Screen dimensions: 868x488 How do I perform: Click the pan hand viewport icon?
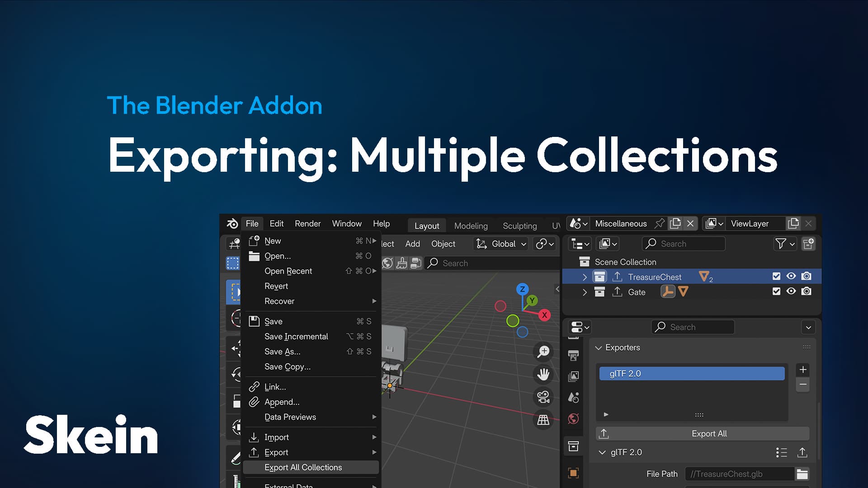(543, 374)
